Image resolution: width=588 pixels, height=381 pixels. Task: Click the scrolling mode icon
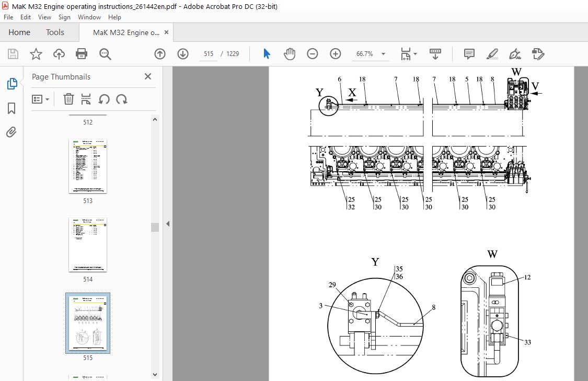click(435, 54)
